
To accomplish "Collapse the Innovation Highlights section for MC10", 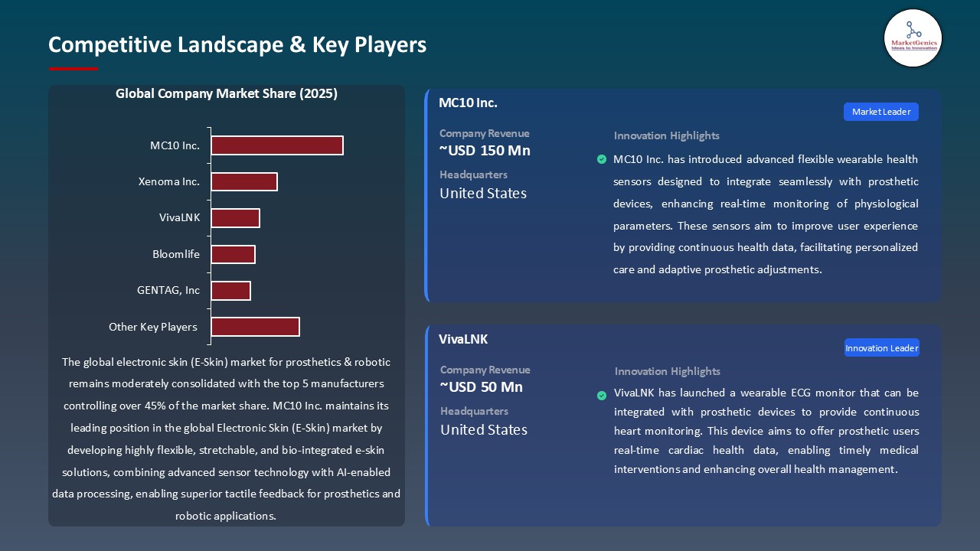I will pos(666,135).
